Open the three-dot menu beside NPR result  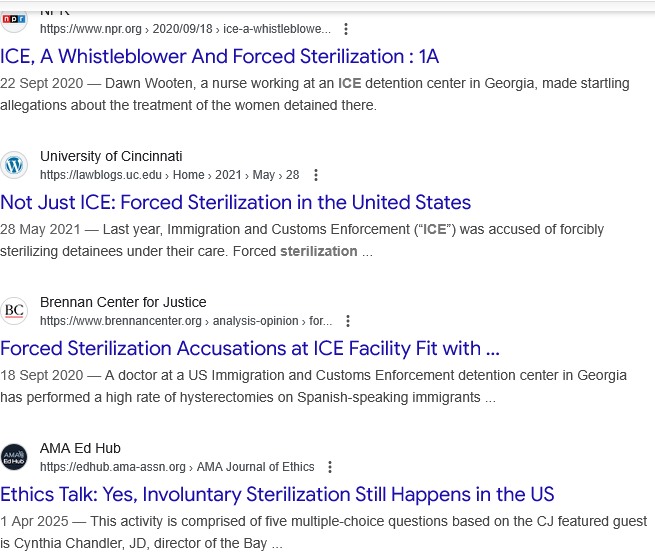pos(346,29)
